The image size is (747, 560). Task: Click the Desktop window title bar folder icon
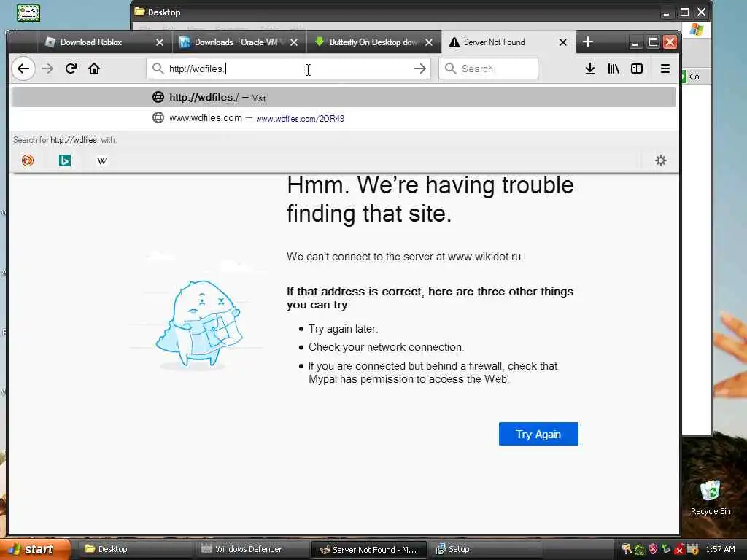click(x=139, y=12)
